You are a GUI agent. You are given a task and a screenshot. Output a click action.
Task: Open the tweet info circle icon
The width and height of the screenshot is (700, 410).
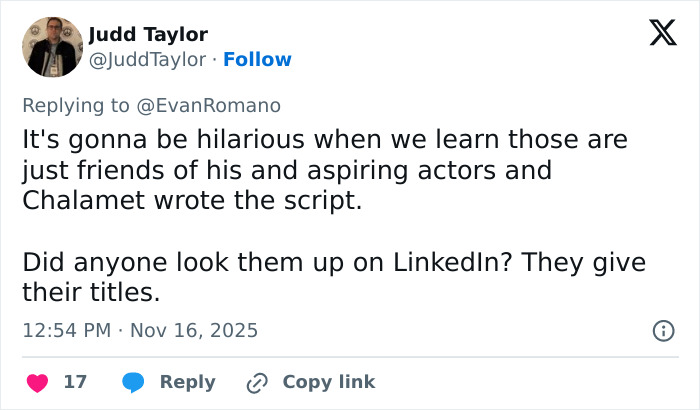(x=662, y=330)
